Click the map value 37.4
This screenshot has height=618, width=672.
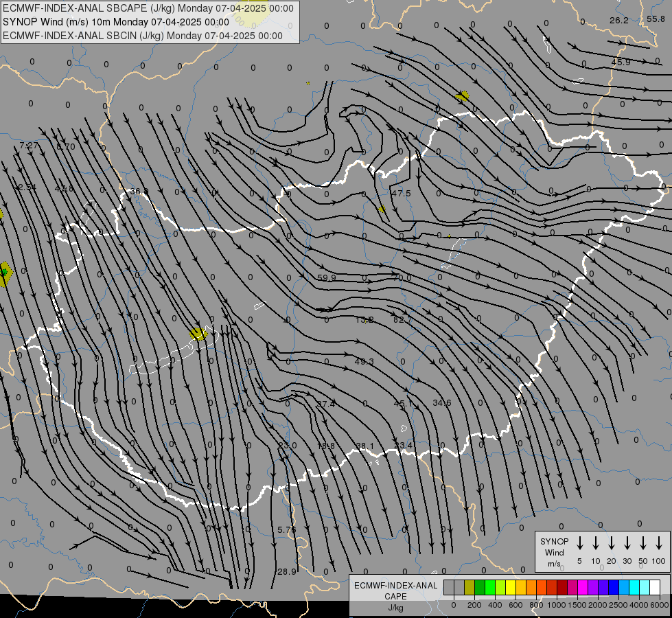(326, 404)
